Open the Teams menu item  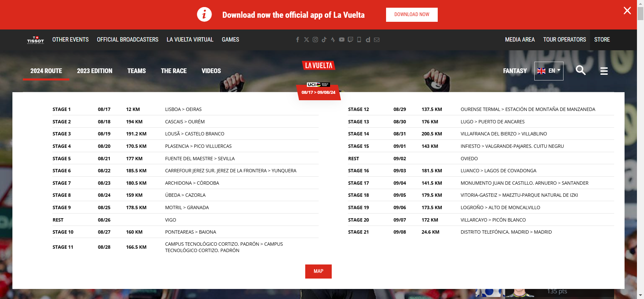pyautogui.click(x=137, y=71)
